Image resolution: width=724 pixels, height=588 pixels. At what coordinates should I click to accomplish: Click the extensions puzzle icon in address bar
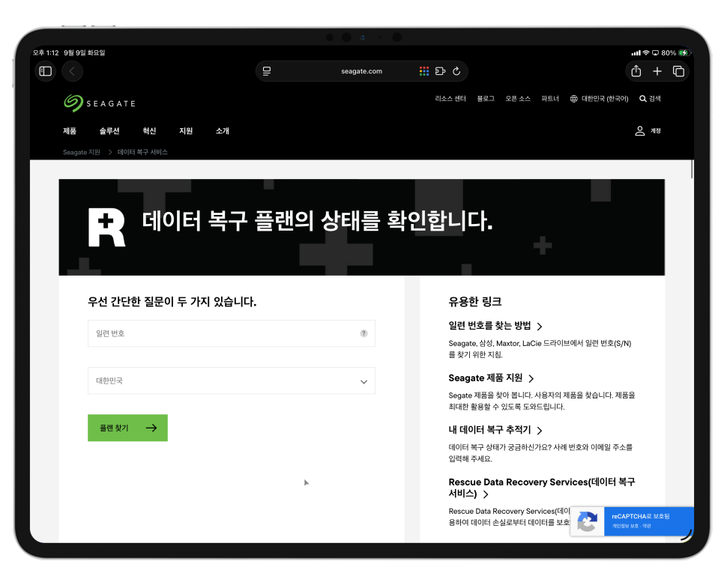coord(440,71)
